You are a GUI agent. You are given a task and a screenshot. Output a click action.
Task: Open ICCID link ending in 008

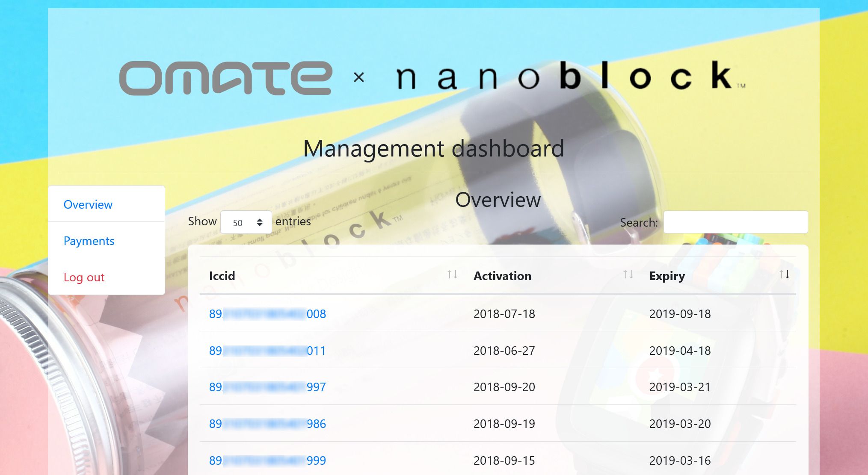tap(267, 314)
